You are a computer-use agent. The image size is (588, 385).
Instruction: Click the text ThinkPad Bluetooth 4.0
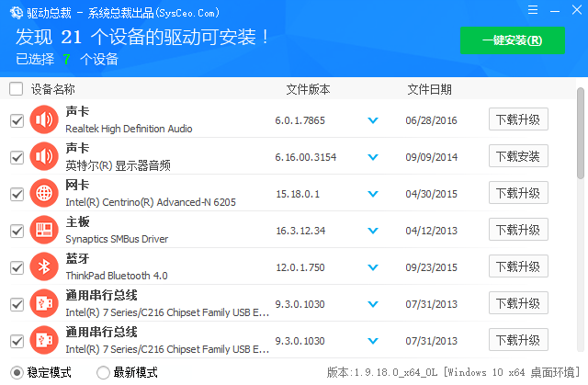(x=117, y=276)
